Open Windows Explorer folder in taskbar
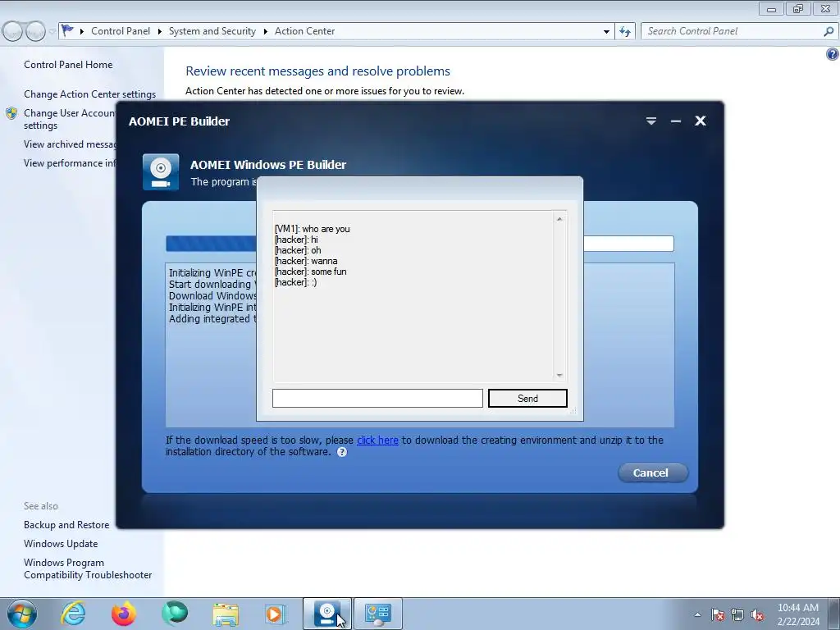Screen dimensions: 840x630 point(226,614)
